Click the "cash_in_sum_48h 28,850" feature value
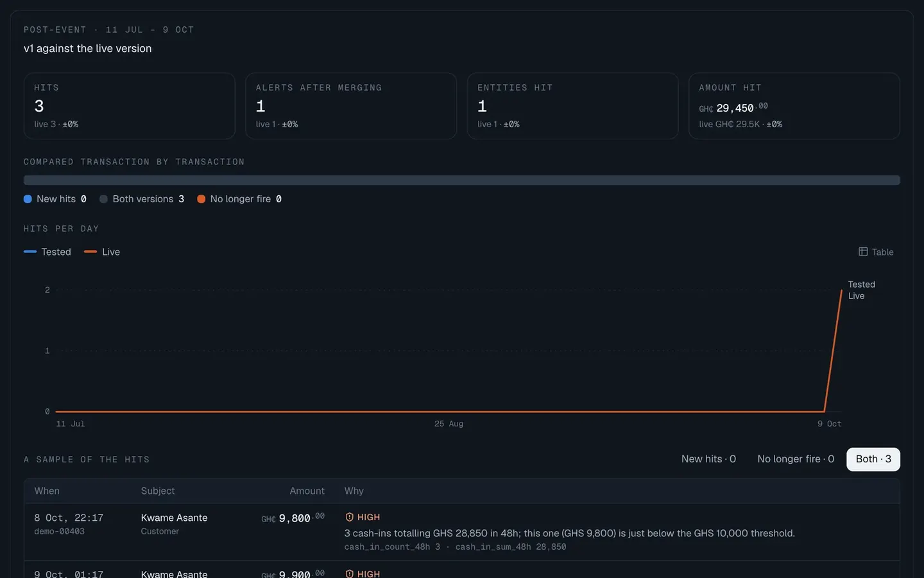 tap(511, 547)
